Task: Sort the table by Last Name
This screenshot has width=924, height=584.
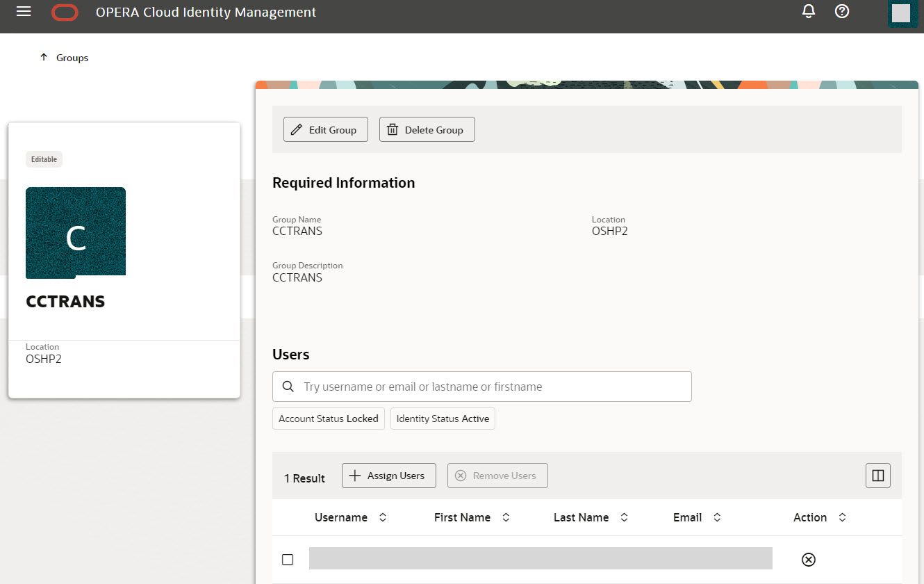Action: (x=624, y=517)
